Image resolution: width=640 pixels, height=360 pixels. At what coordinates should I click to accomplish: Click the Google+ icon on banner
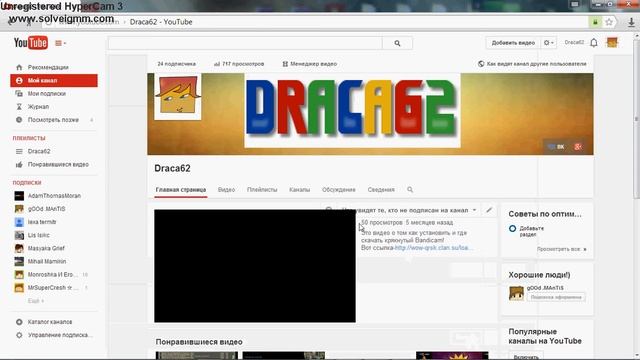pyautogui.click(x=578, y=147)
